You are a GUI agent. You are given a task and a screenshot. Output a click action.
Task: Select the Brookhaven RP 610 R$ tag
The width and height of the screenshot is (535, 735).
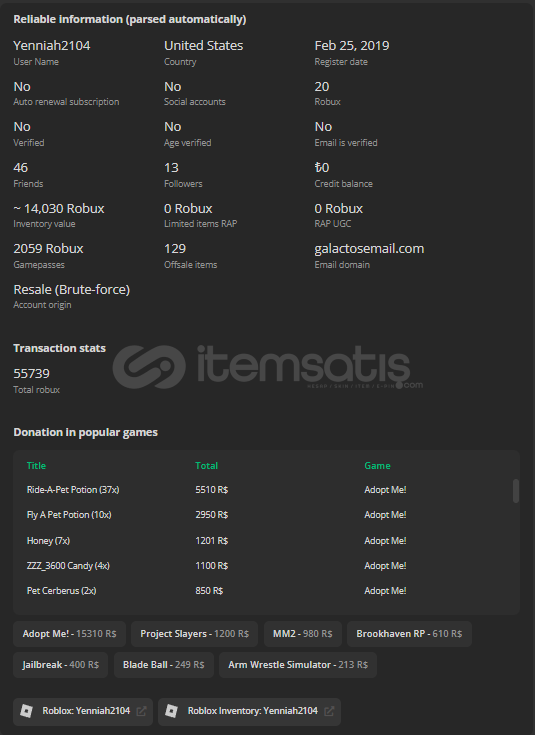(x=409, y=634)
